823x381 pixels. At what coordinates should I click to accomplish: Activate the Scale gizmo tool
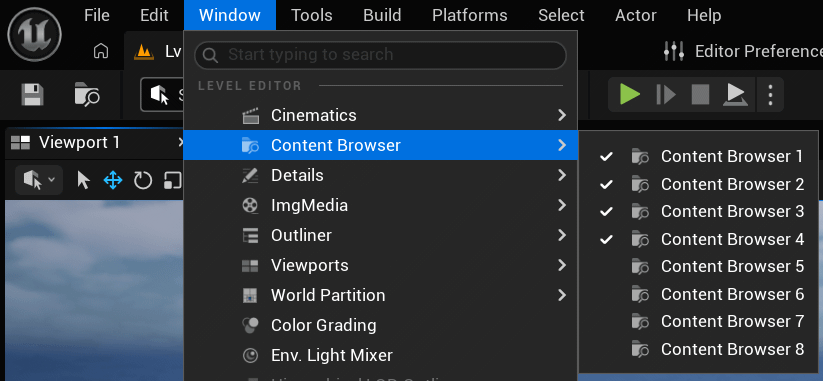[173, 181]
